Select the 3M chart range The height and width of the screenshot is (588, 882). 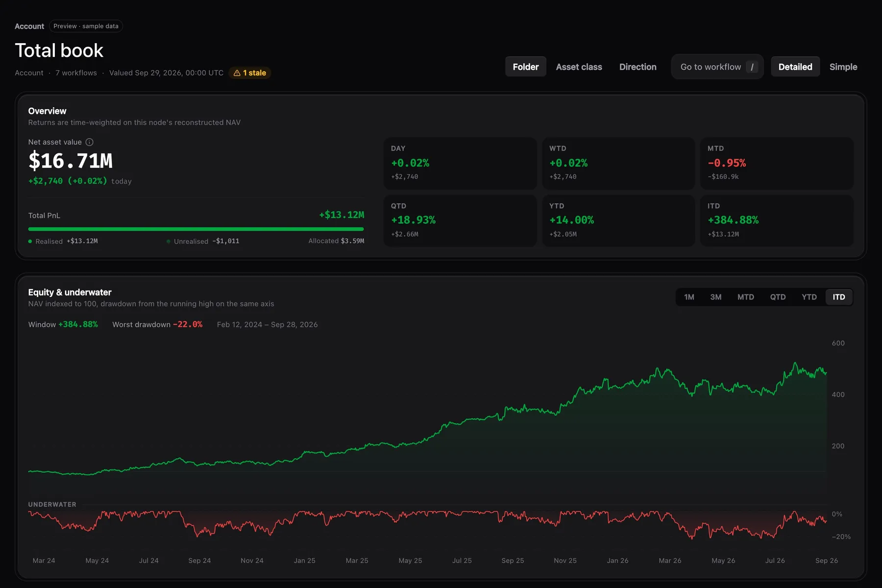(x=716, y=297)
